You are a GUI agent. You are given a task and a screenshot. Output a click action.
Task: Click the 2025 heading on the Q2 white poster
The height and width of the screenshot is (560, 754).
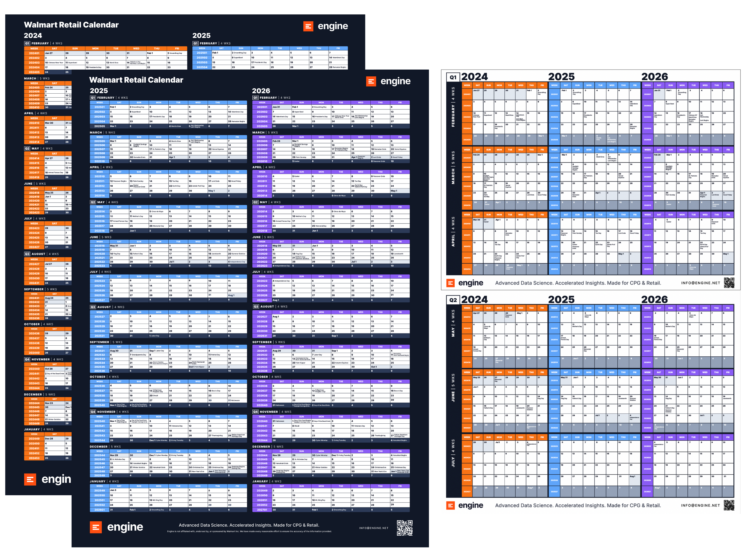[561, 299]
